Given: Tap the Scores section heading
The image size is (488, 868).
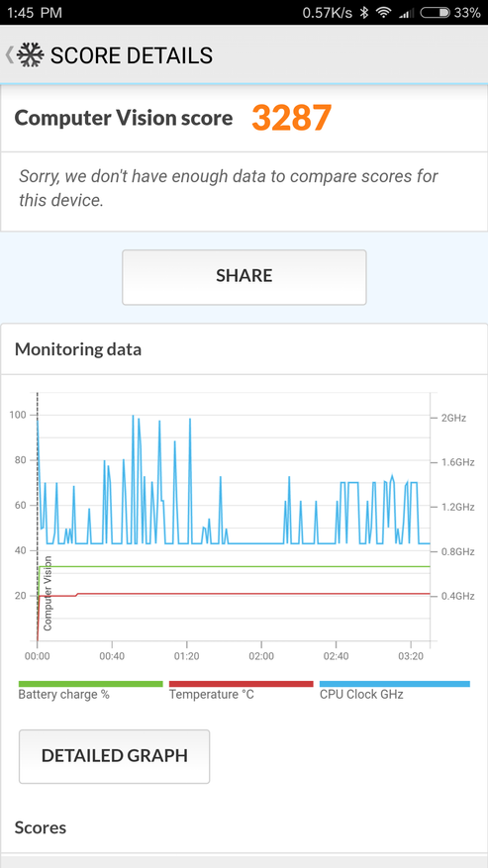Looking at the screenshot, I should click(41, 827).
